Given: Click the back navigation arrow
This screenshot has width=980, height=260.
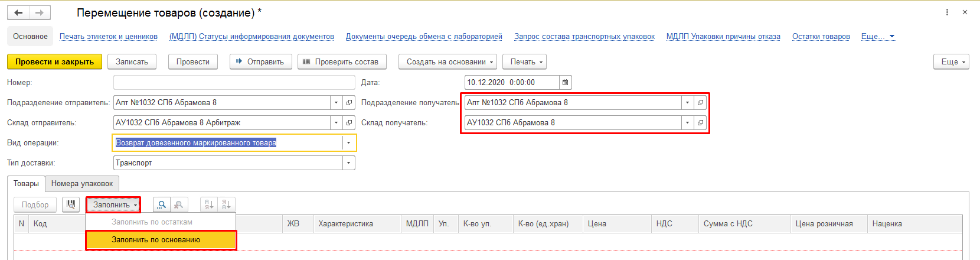Looking at the screenshot, I should tap(18, 12).
